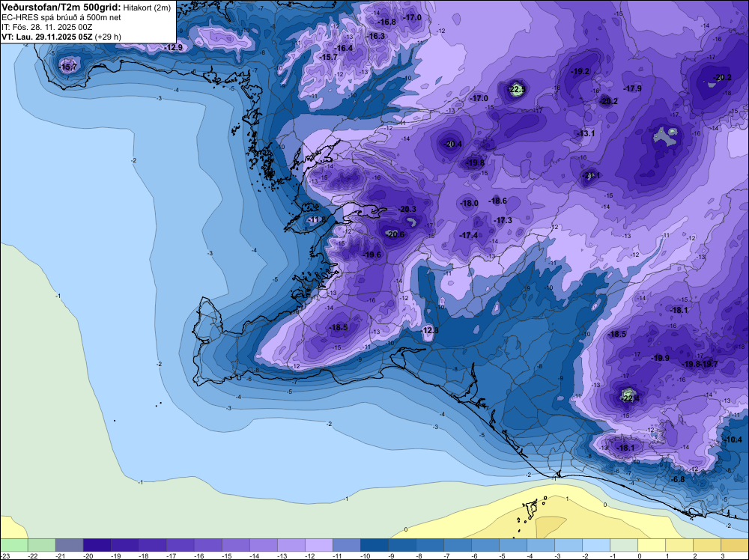749x560 pixels.
Task: Click the -16.4 temperature label
Action: click(x=344, y=48)
